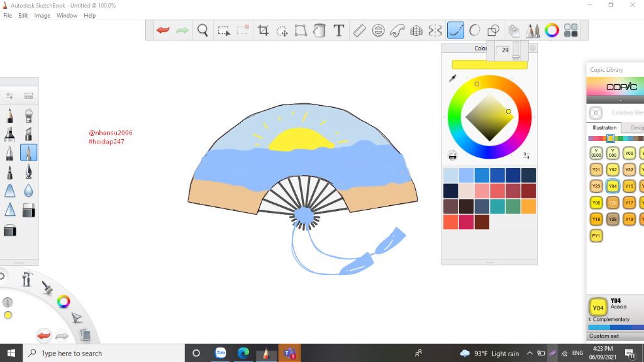This screenshot has height=362, width=644.
Task: Open color wheel in the lagoon menu
Action: tap(64, 302)
